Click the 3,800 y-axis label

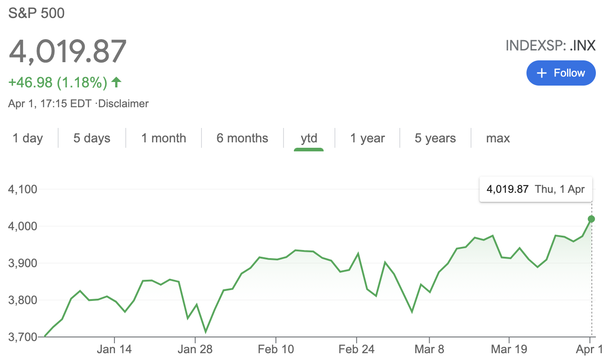(x=23, y=300)
